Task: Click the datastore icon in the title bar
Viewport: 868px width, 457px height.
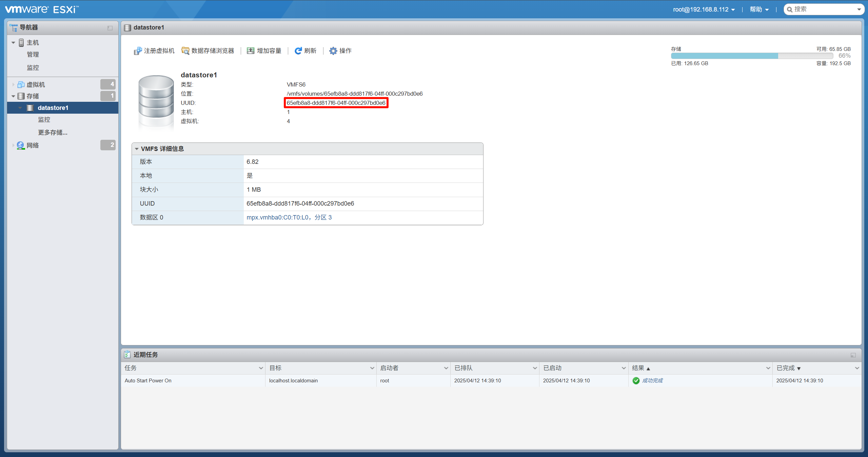Action: click(x=127, y=28)
